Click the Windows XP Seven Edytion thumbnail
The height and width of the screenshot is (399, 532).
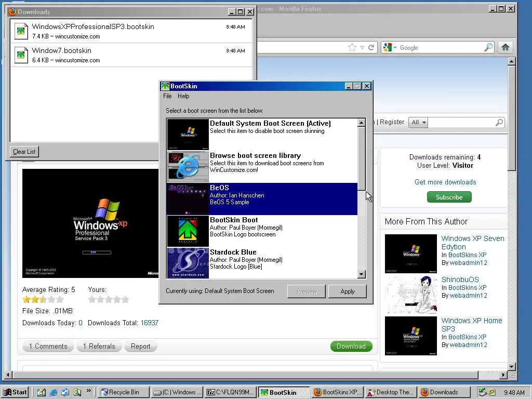[411, 254]
